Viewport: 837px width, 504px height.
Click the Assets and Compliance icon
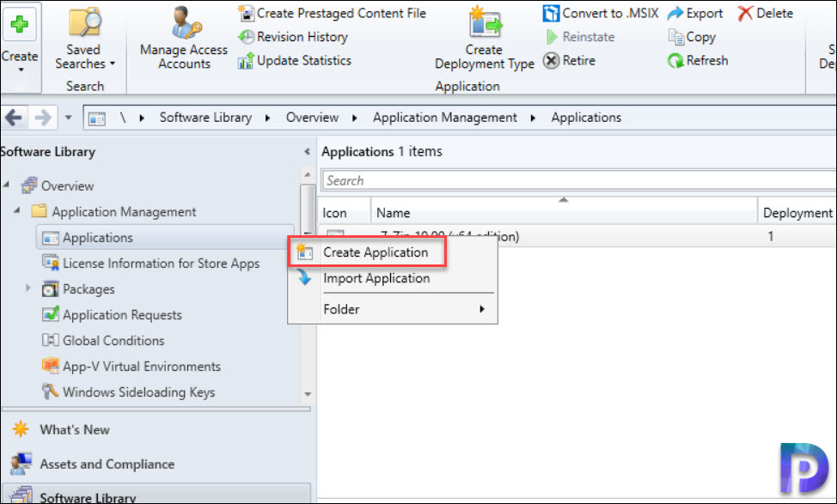pos(21,465)
